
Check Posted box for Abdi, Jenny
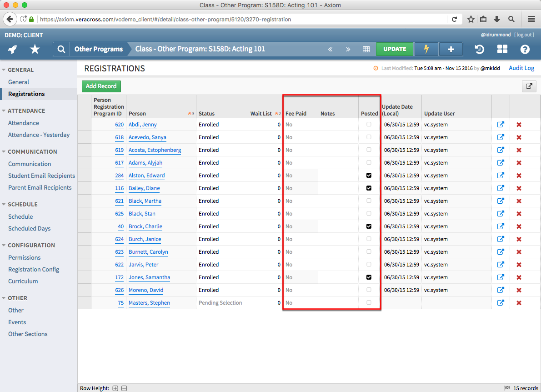click(369, 124)
